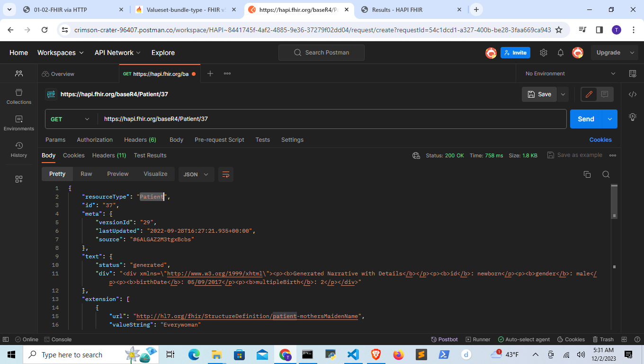Click the network globe icon beside Status
Viewport: 644px width, 364px height.
point(416,155)
